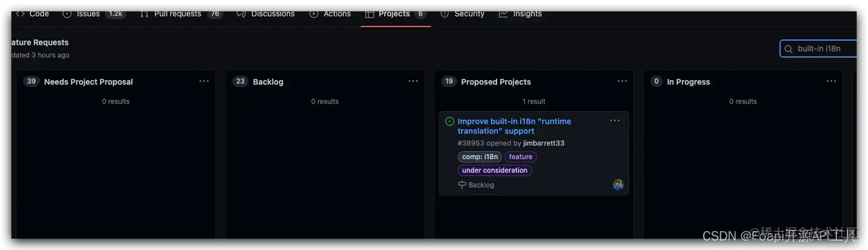Open the "Improve built-in i18n" issue link
This screenshot has width=868, height=250.
514,126
